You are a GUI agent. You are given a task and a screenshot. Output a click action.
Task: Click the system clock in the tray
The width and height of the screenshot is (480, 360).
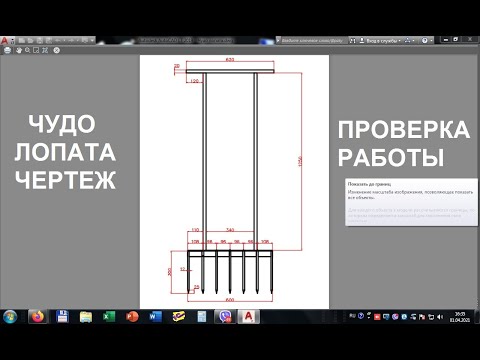460,317
